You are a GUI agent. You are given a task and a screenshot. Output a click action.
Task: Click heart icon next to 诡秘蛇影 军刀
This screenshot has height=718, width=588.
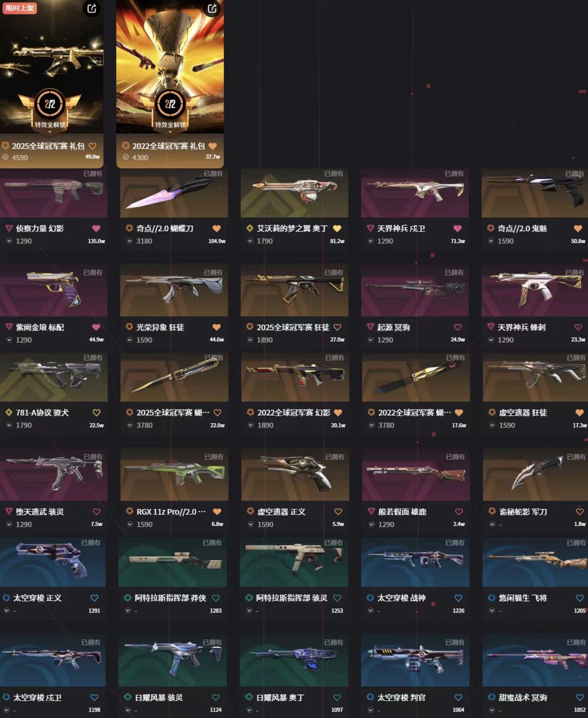[579, 512]
